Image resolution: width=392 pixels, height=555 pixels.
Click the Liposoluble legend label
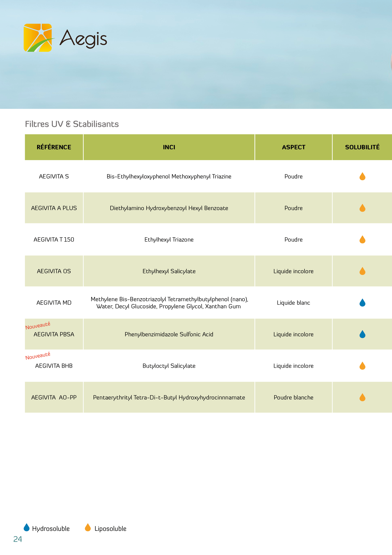(x=110, y=529)
